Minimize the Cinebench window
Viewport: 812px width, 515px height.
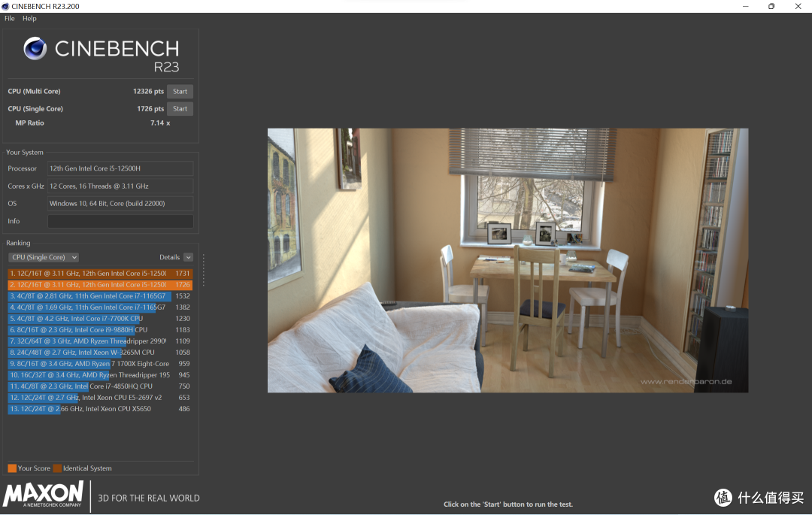pyautogui.click(x=746, y=6)
